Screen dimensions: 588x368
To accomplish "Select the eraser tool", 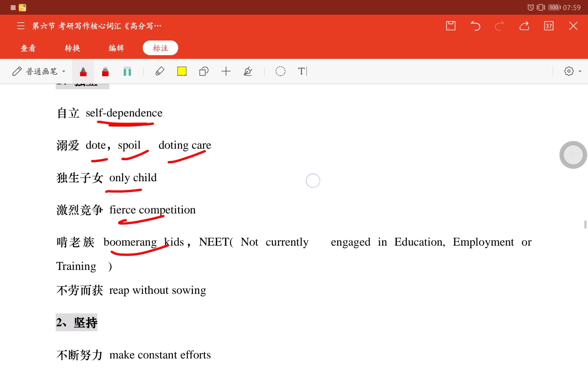I will [x=160, y=71].
